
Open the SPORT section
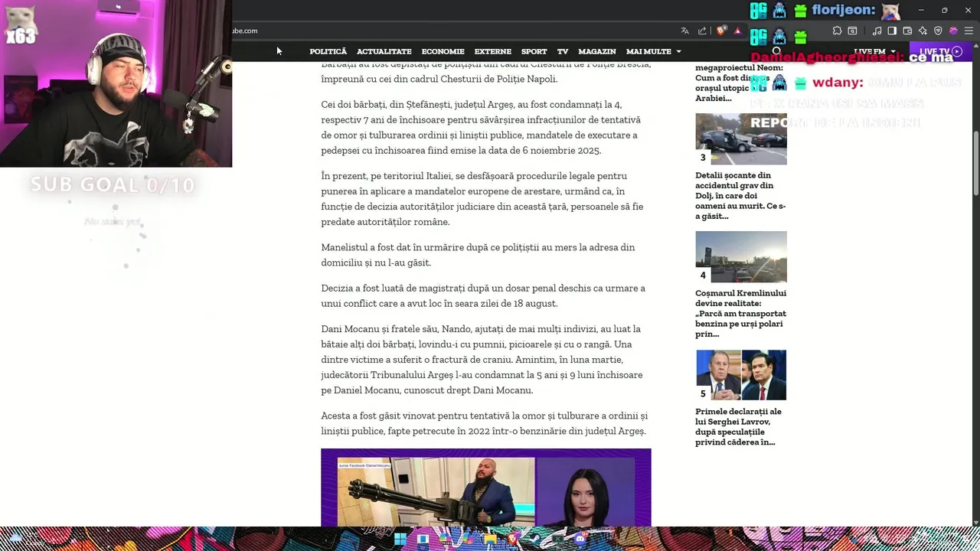click(x=534, y=51)
